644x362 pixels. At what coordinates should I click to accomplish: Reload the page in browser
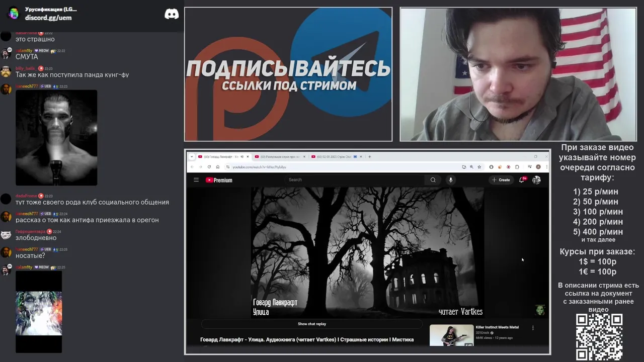(209, 167)
